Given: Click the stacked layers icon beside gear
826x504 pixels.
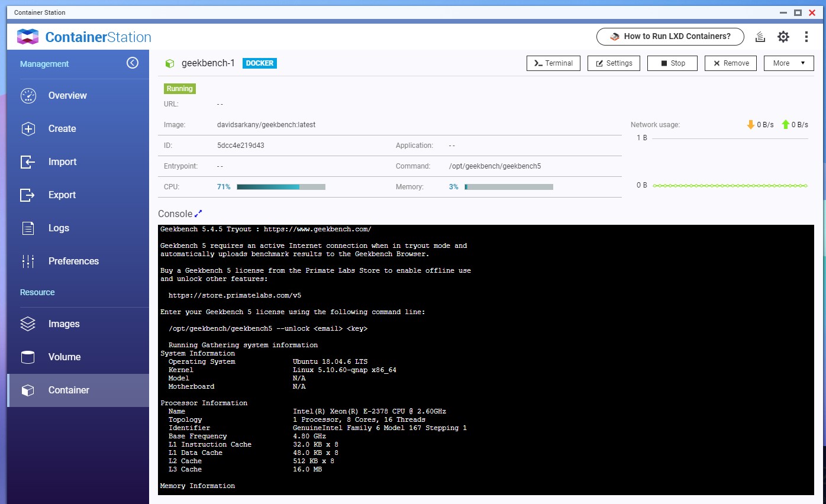Looking at the screenshot, I should pos(760,37).
